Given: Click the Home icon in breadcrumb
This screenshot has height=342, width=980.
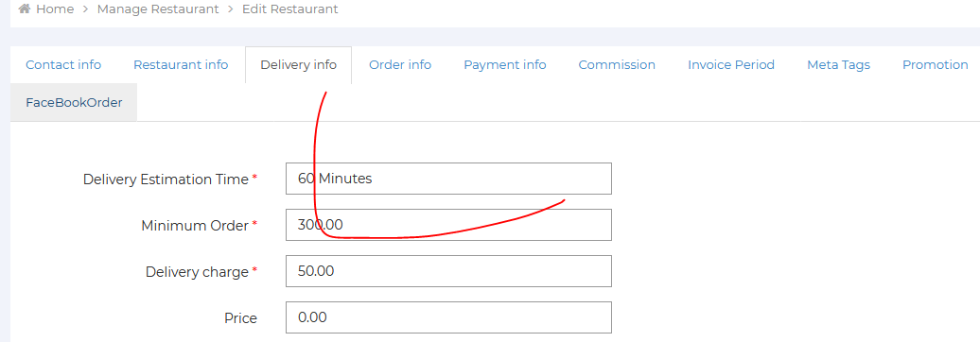Looking at the screenshot, I should coord(25,9).
